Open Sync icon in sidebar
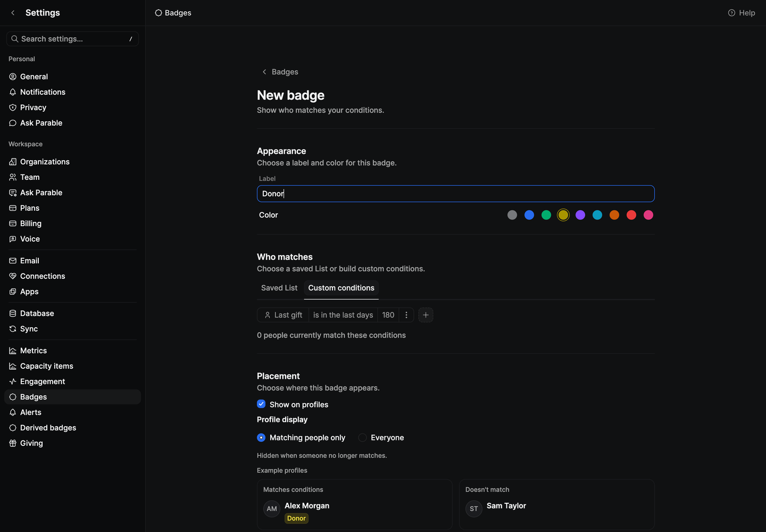Viewport: 766px width, 532px height. point(13,329)
